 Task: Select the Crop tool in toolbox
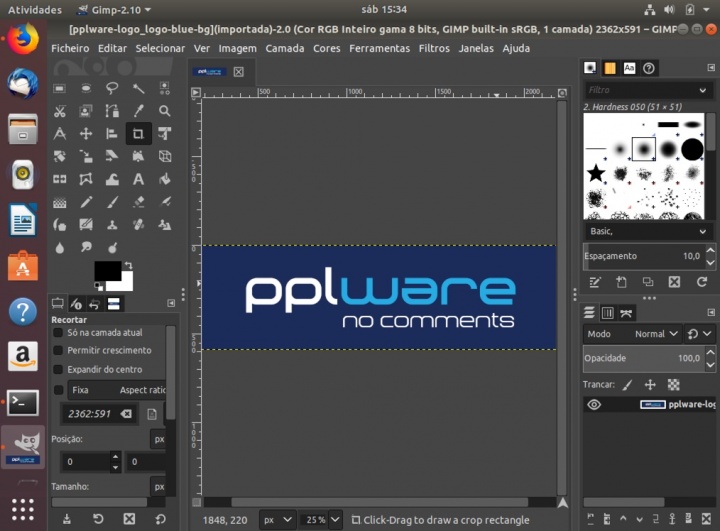pyautogui.click(x=138, y=134)
